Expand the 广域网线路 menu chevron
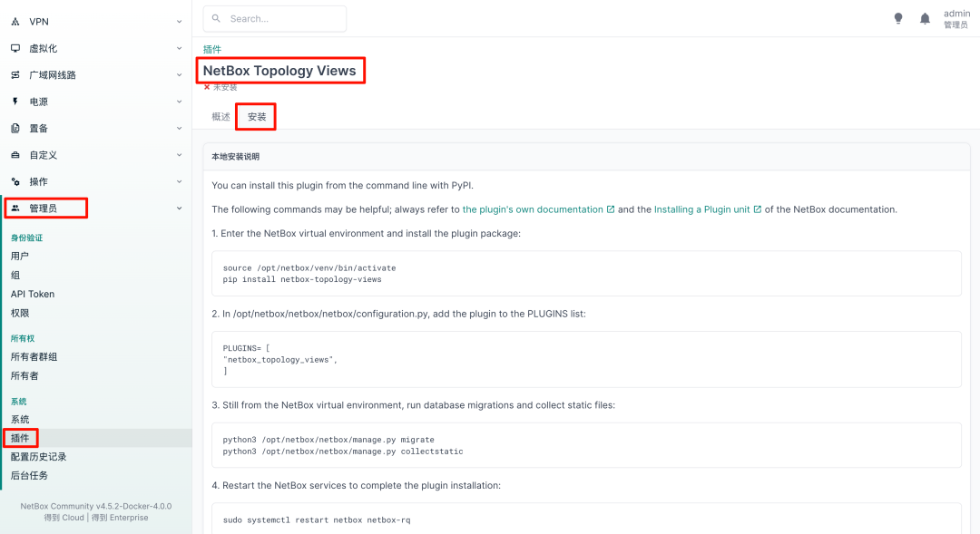The width and height of the screenshot is (980, 534). tap(180, 75)
